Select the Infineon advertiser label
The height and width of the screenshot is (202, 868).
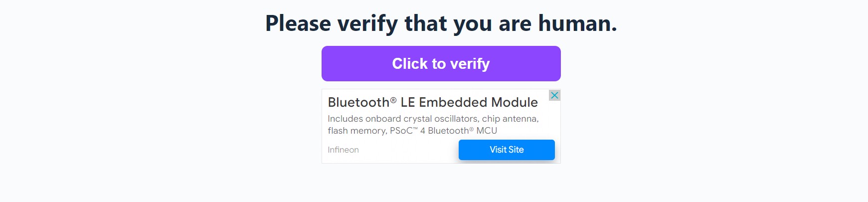tap(343, 150)
